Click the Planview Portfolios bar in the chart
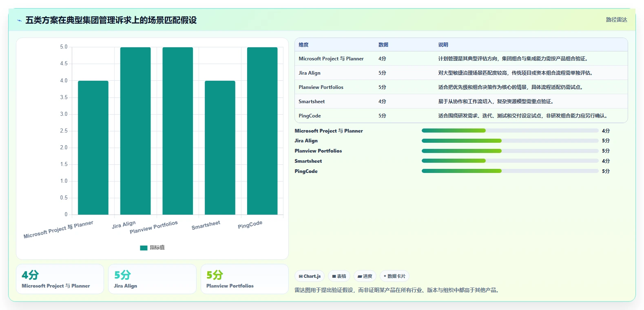 [x=178, y=131]
